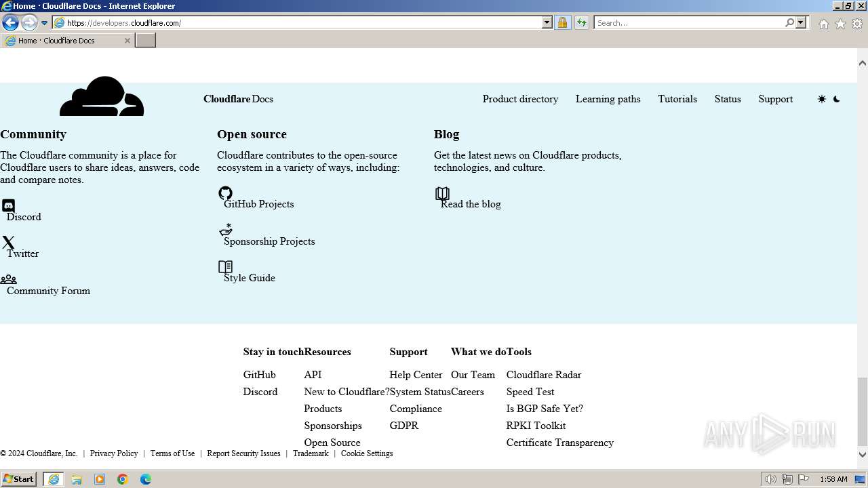Click the search magnifier icon

789,22
